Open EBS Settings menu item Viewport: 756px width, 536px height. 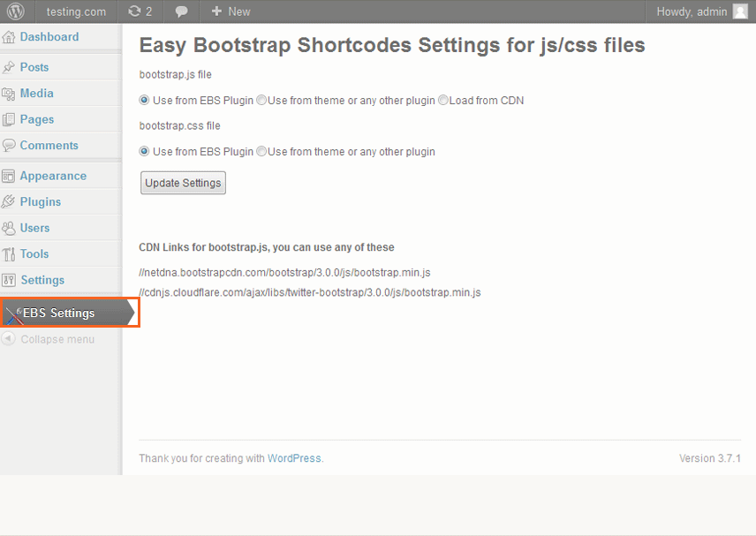tap(70, 313)
